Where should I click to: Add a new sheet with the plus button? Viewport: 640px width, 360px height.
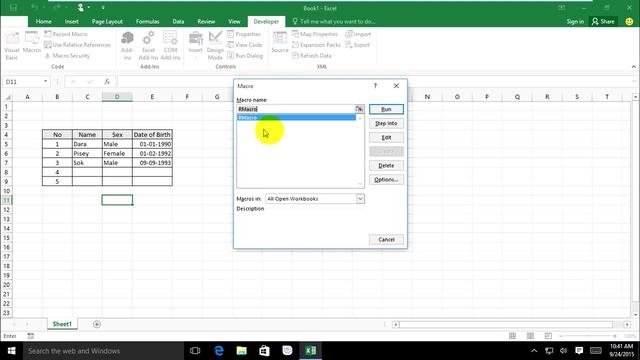pyautogui.click(x=97, y=324)
